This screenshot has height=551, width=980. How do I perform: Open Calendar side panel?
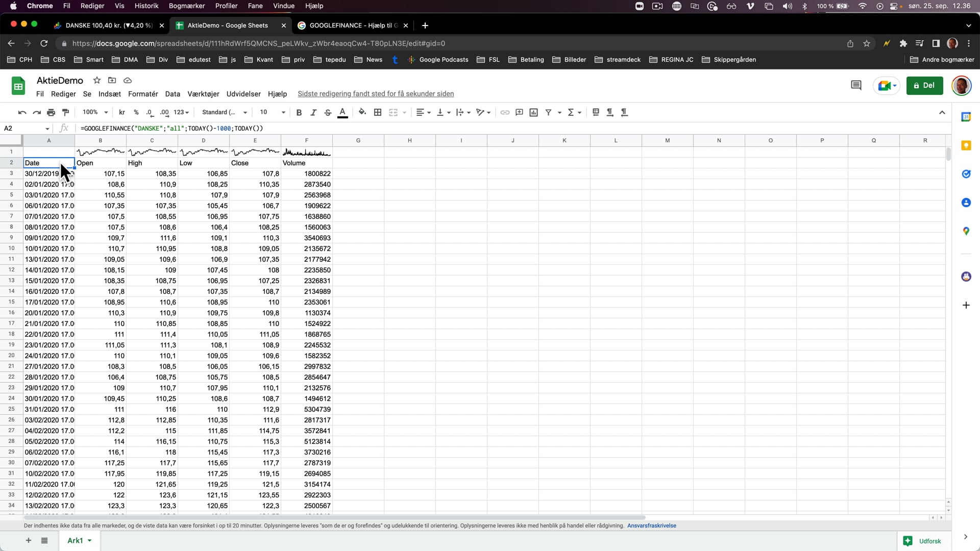coord(966,117)
